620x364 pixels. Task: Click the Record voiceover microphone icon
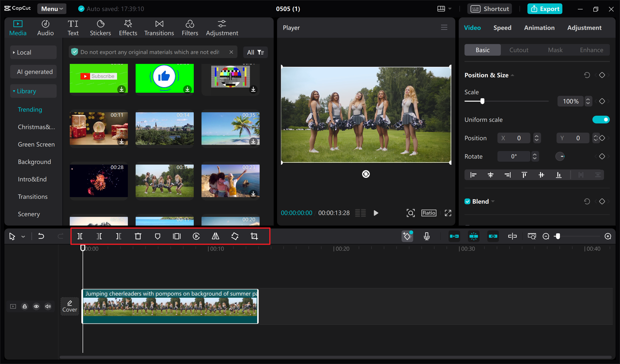(x=427, y=236)
